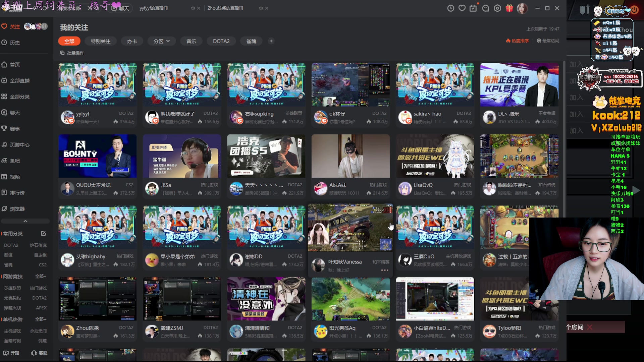Click streamer name LisaQvQ

click(x=423, y=185)
